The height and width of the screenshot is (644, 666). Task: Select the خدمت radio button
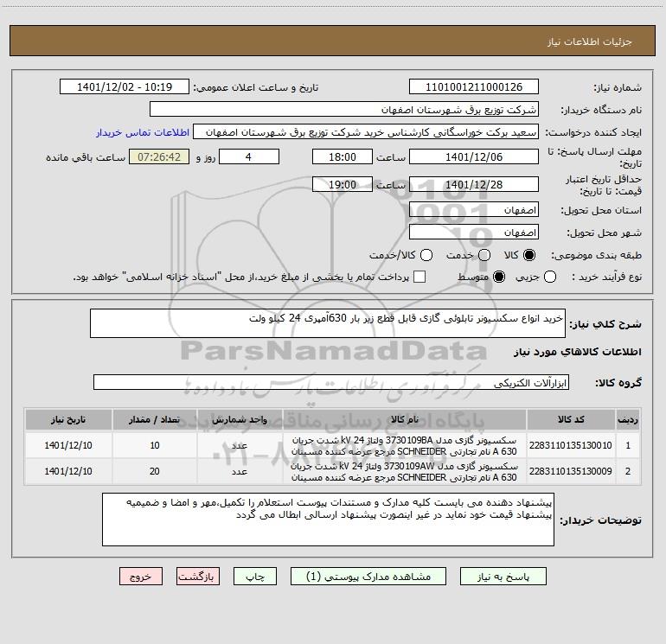[484, 255]
